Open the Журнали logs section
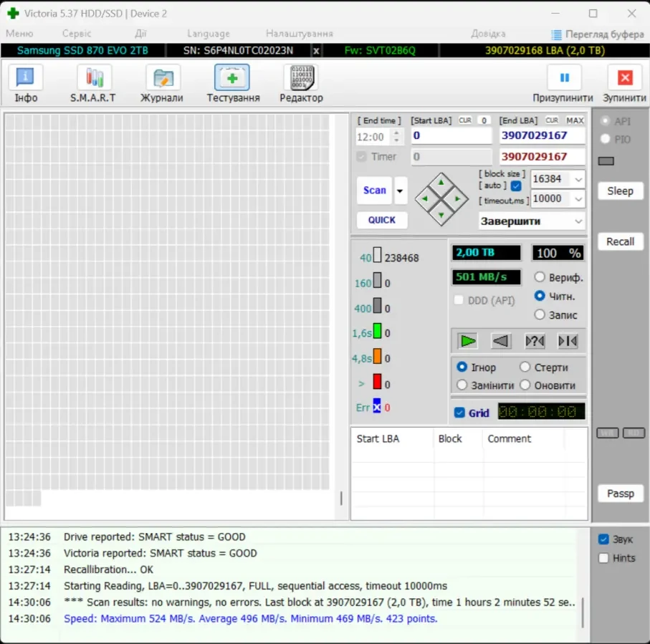 click(162, 83)
